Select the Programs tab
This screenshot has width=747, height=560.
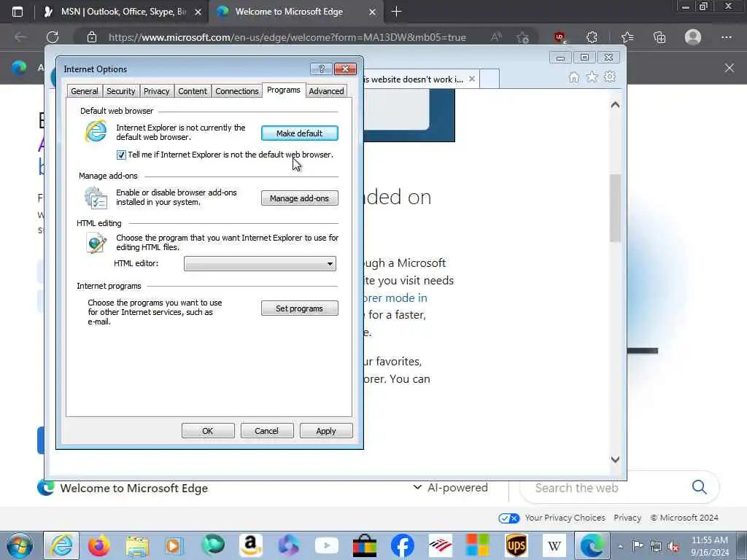284,90
